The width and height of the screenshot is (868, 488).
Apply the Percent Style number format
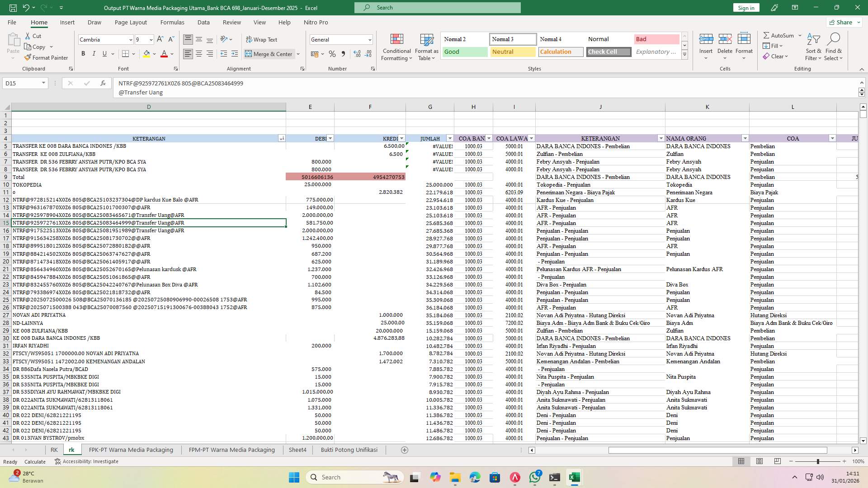332,54
